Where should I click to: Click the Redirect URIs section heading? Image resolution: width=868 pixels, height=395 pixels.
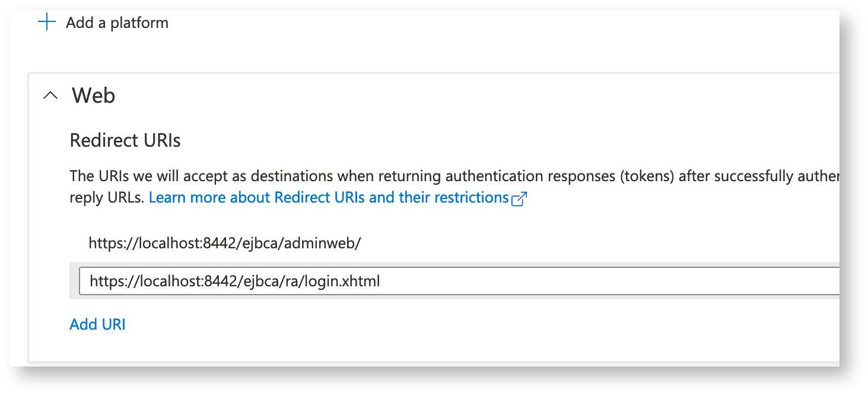pyautogui.click(x=125, y=140)
